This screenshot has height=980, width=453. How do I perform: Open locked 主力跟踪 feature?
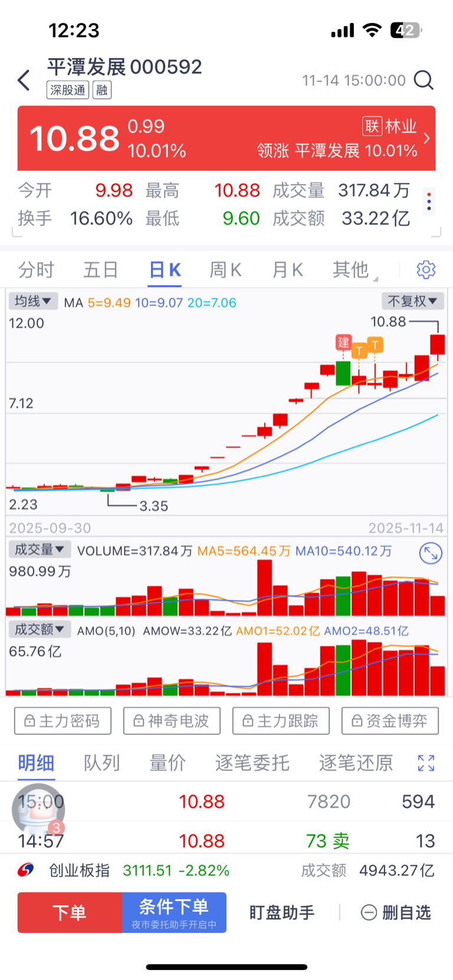(x=281, y=721)
